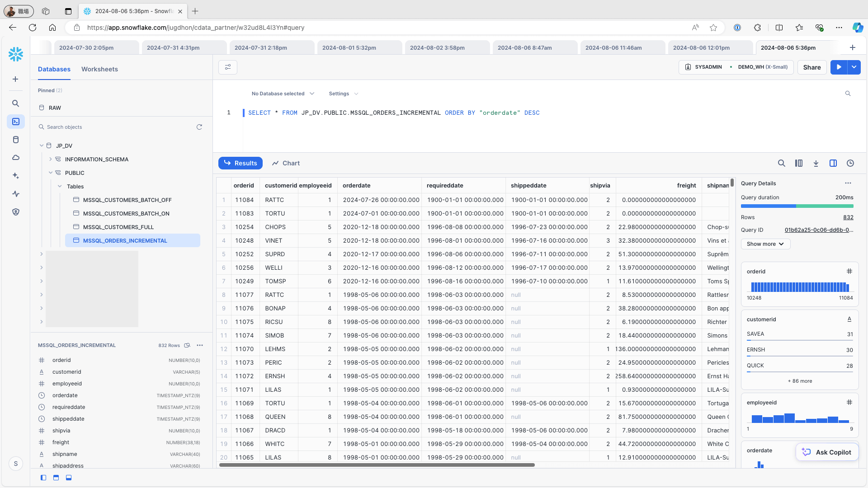
Task: Click the horizontal results scrollbar
Action: 377,465
